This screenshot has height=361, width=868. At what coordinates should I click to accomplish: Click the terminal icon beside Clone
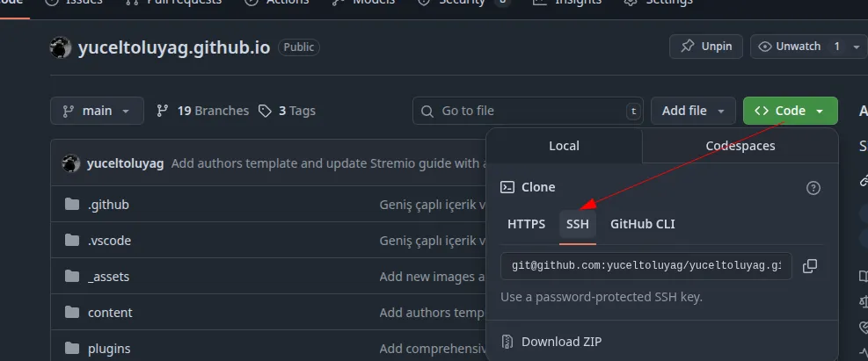click(x=507, y=187)
